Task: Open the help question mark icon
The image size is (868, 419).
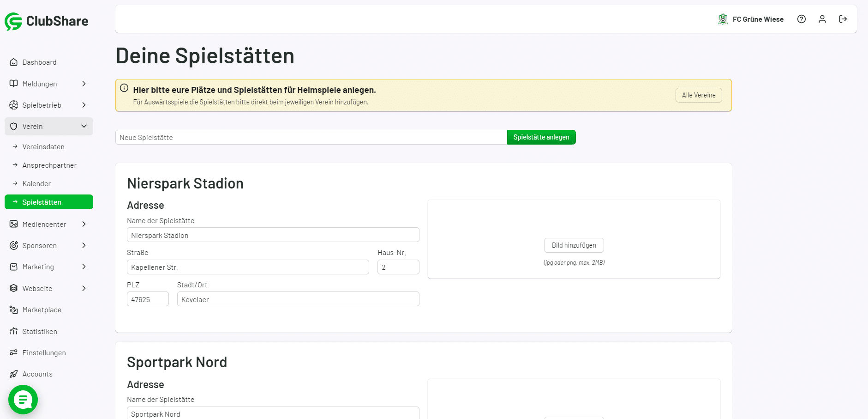Action: pyautogui.click(x=802, y=19)
